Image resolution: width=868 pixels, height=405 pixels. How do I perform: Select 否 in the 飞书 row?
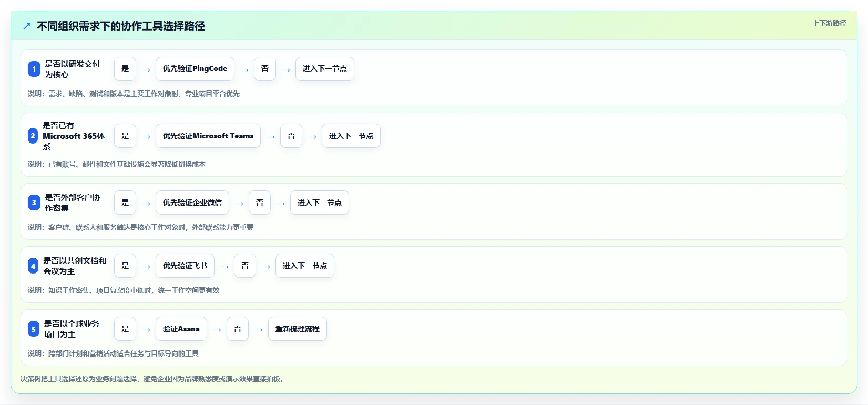tap(245, 266)
